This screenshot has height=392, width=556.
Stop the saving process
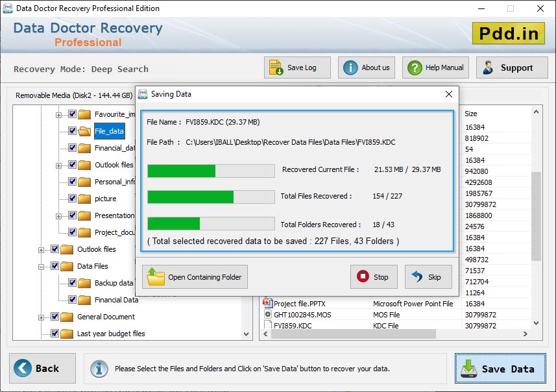coord(374,276)
